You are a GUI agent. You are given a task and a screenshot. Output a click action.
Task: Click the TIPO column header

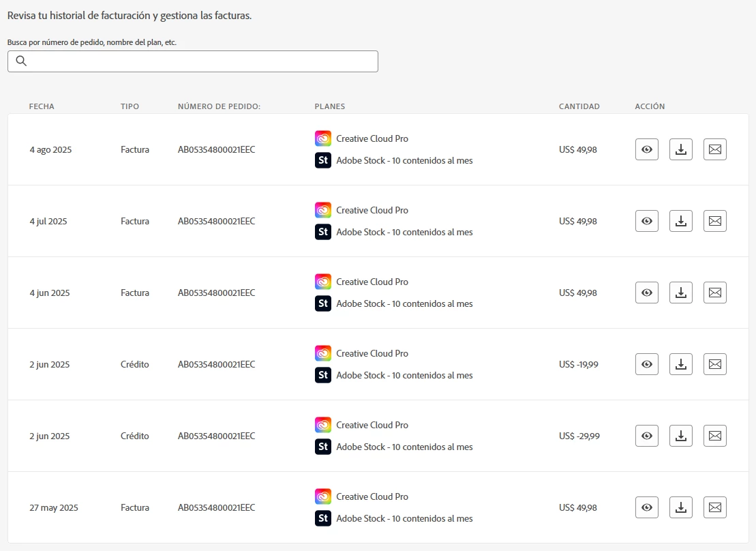click(130, 106)
